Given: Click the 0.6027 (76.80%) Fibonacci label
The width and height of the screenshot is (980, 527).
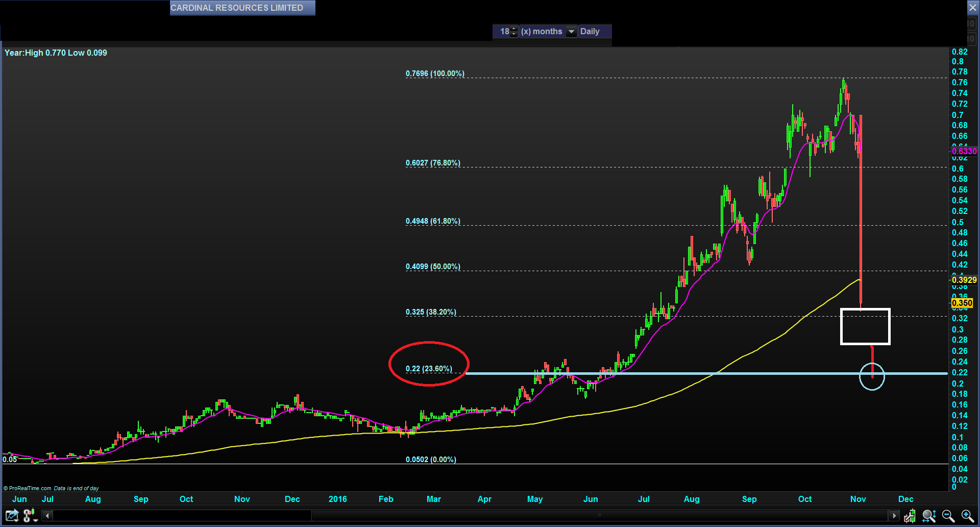Looking at the screenshot, I should click(433, 163).
